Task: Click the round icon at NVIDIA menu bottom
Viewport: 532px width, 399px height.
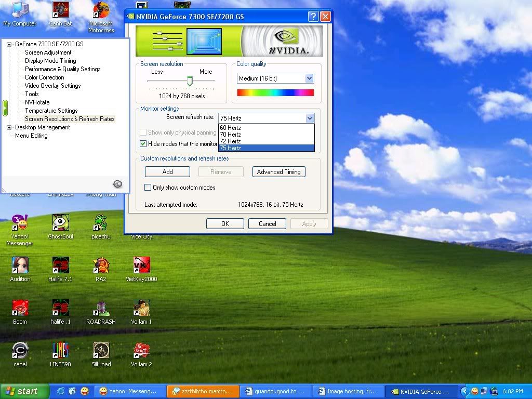Action: click(x=117, y=184)
